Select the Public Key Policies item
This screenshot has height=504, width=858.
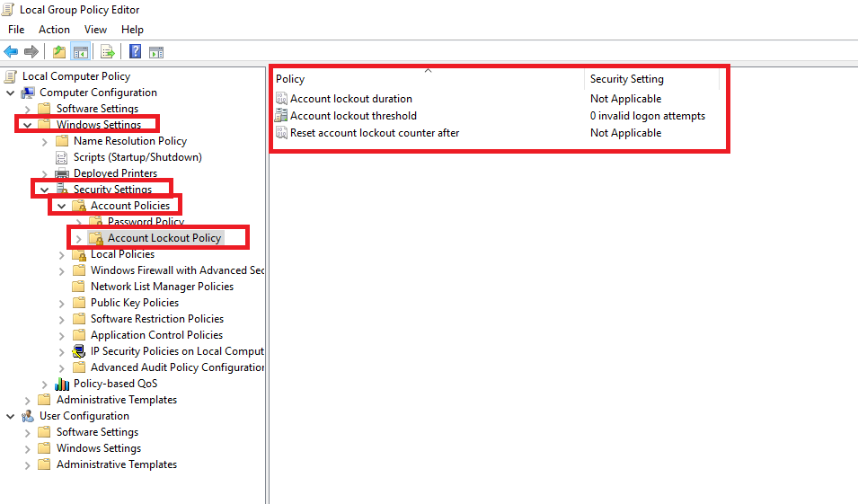tap(135, 303)
